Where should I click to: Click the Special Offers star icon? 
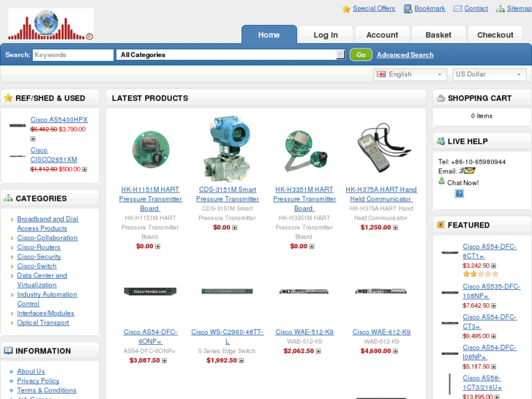[x=346, y=9]
